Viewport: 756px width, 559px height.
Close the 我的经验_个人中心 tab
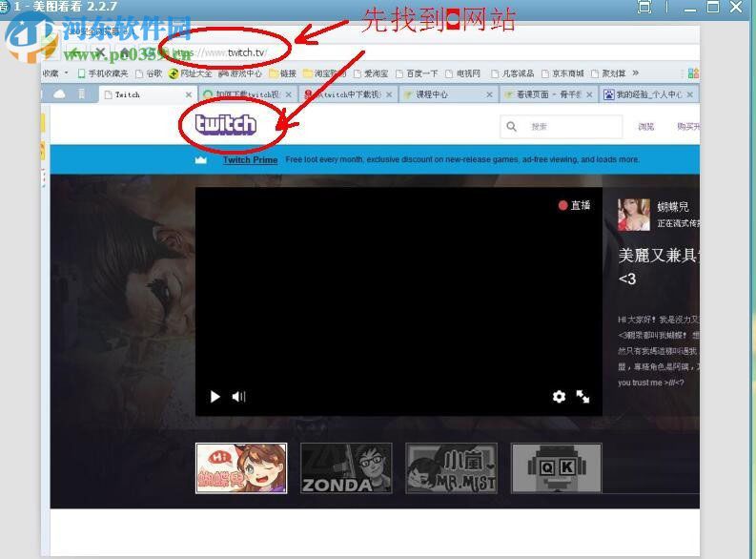pyautogui.click(x=690, y=94)
